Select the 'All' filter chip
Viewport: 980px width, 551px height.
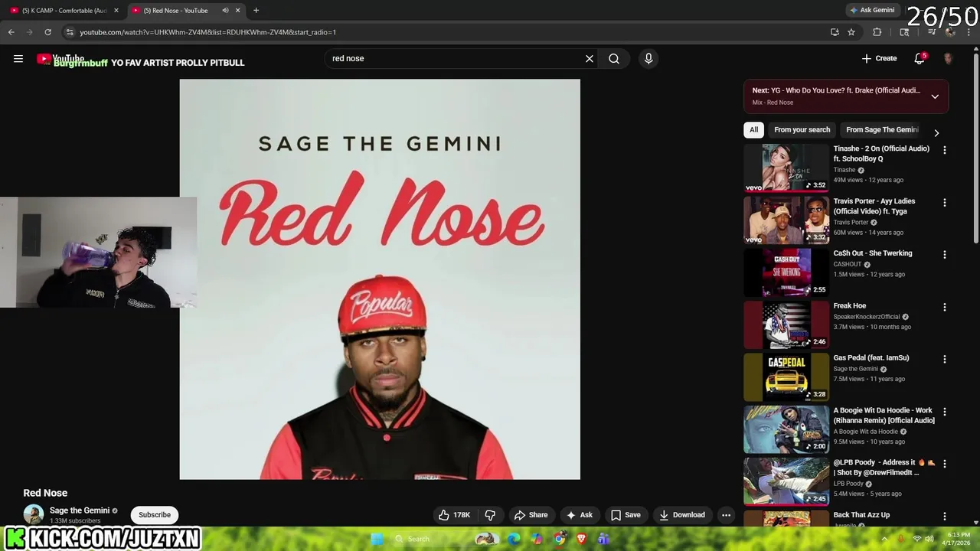[753, 130]
